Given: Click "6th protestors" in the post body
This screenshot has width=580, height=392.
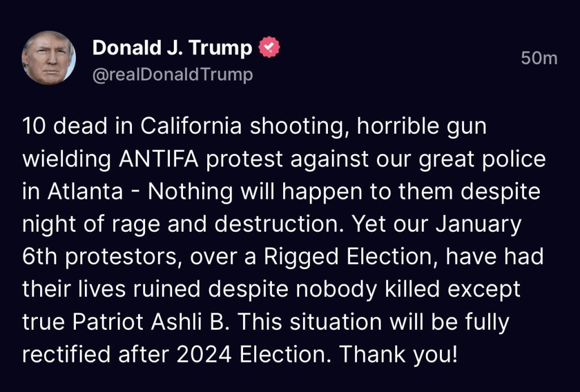Looking at the screenshot, I should pyautogui.click(x=102, y=257).
